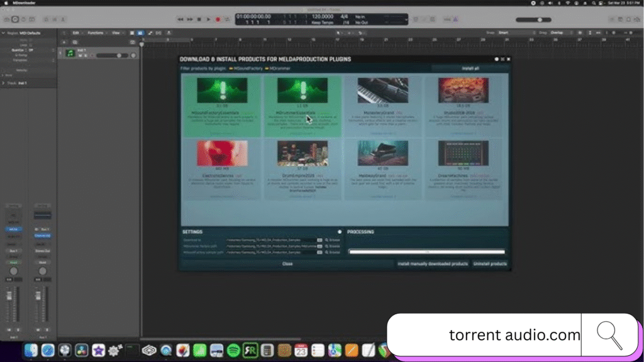Open Finder from the dock

tap(31, 350)
